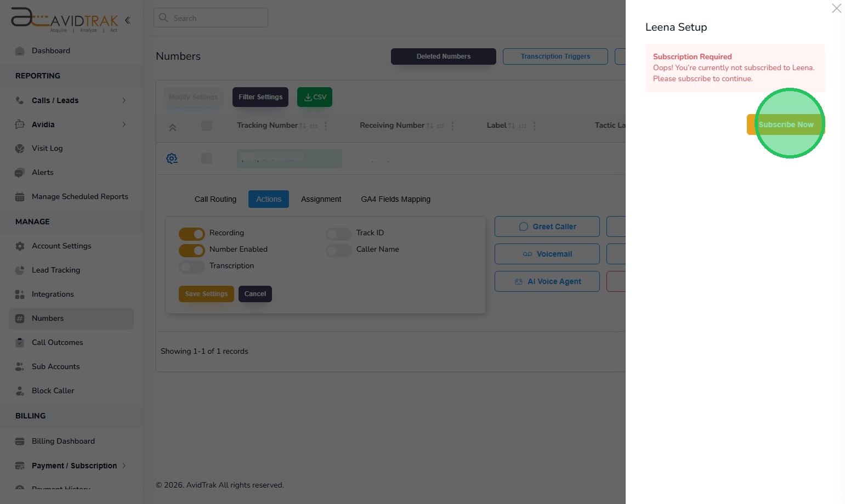Click the Alerts sidebar icon
Viewport: 845px width, 504px height.
point(20,173)
